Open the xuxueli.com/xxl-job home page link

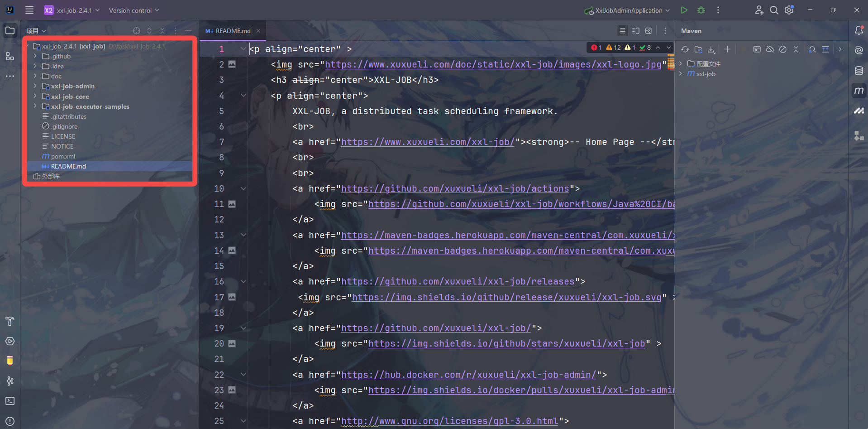(x=428, y=142)
